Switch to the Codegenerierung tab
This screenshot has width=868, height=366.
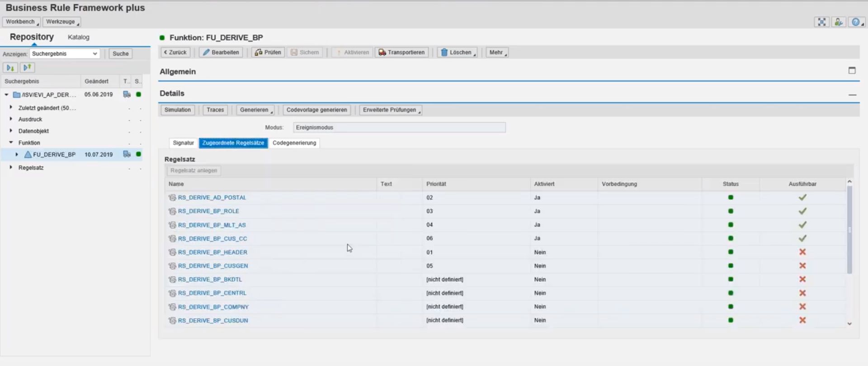click(x=294, y=143)
